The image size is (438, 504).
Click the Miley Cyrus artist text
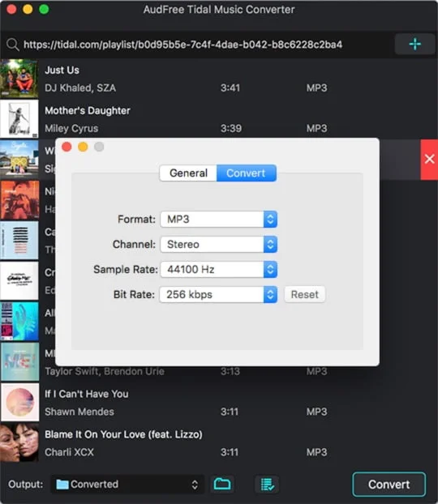(71, 129)
